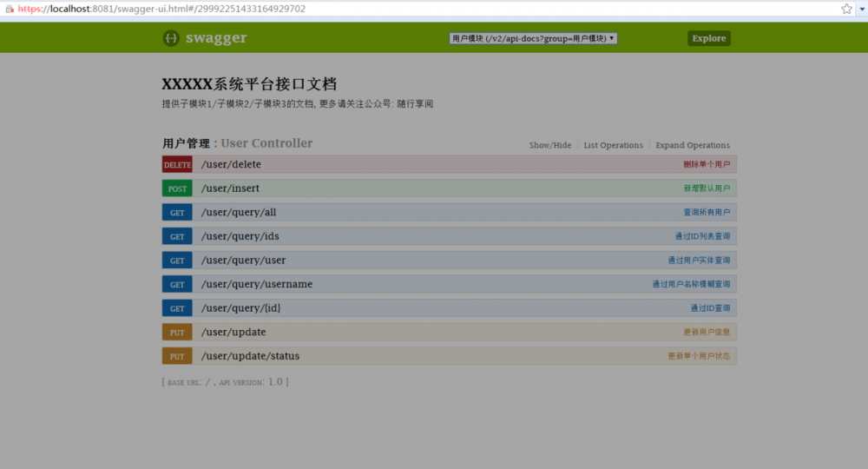Expand the /user/query/{id} operation path
The width and height of the screenshot is (868, 469).
tap(240, 307)
